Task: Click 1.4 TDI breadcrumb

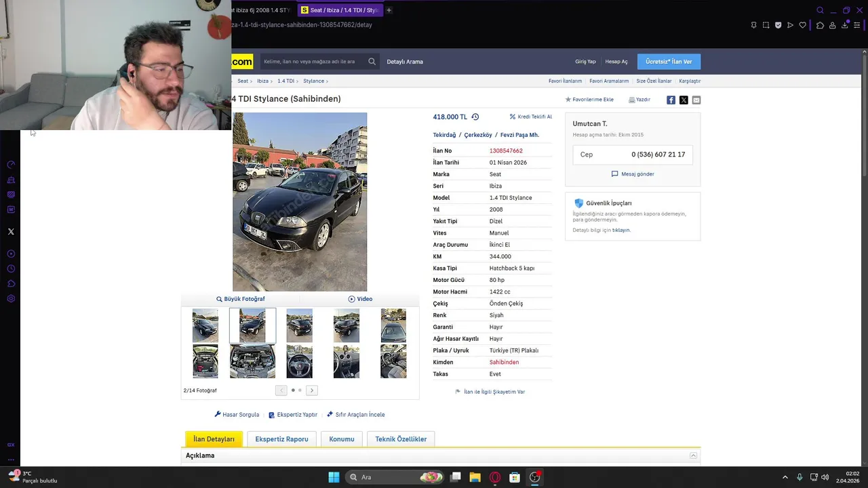Action: click(x=285, y=81)
